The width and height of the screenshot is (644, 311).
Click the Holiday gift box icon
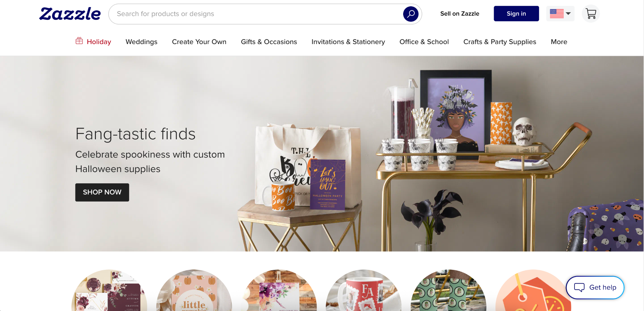[79, 41]
